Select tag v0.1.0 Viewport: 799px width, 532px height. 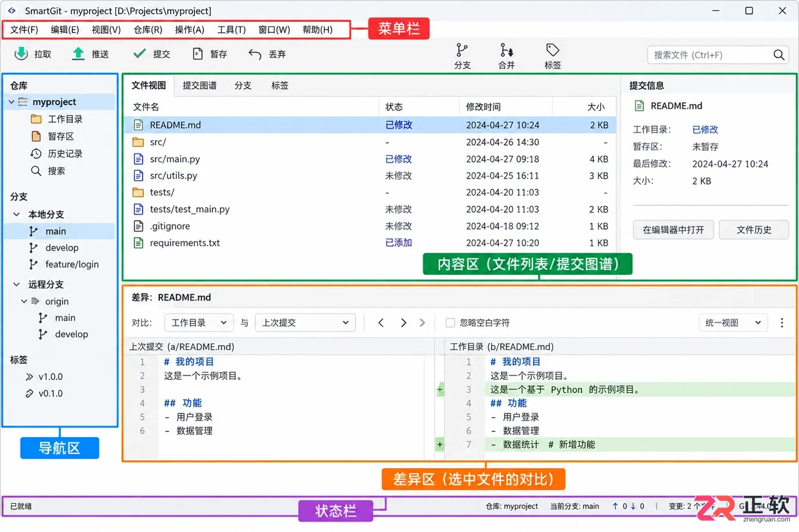coord(50,393)
